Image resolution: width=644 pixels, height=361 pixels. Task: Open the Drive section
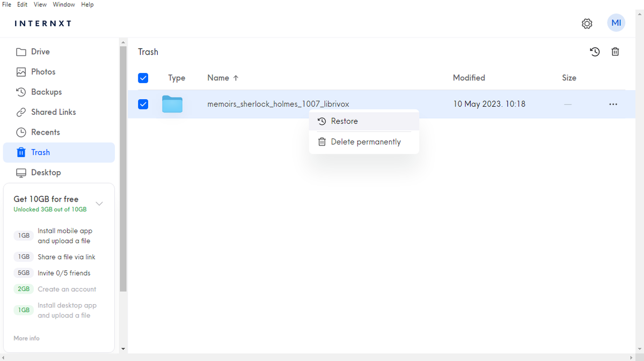coord(40,51)
